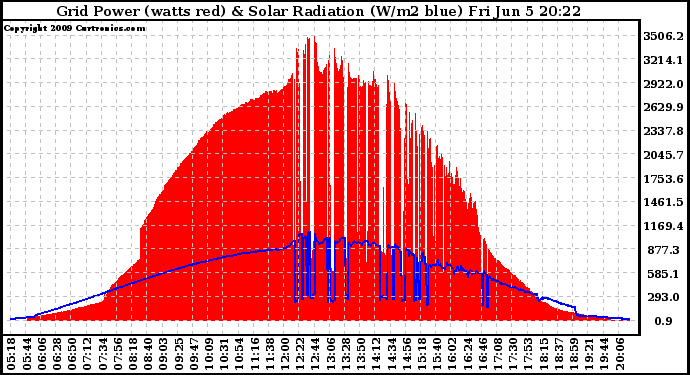
Task: Click the 16:46 time label
Action: (482, 354)
